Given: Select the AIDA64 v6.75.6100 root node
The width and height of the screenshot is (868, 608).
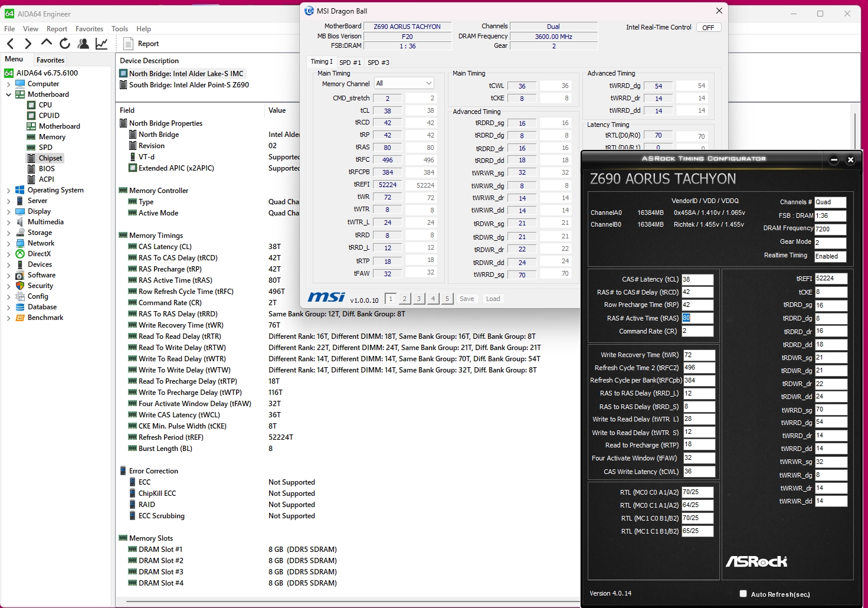Looking at the screenshot, I should pos(47,73).
